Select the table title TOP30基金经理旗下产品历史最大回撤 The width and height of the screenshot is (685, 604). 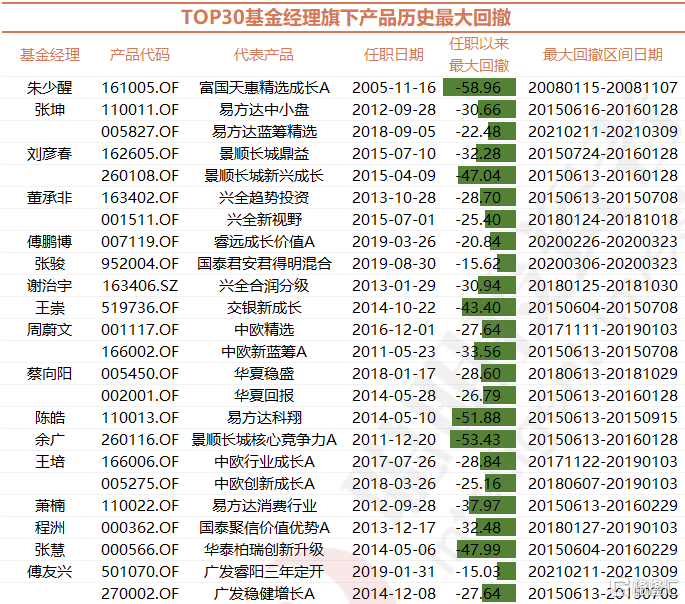[343, 17]
